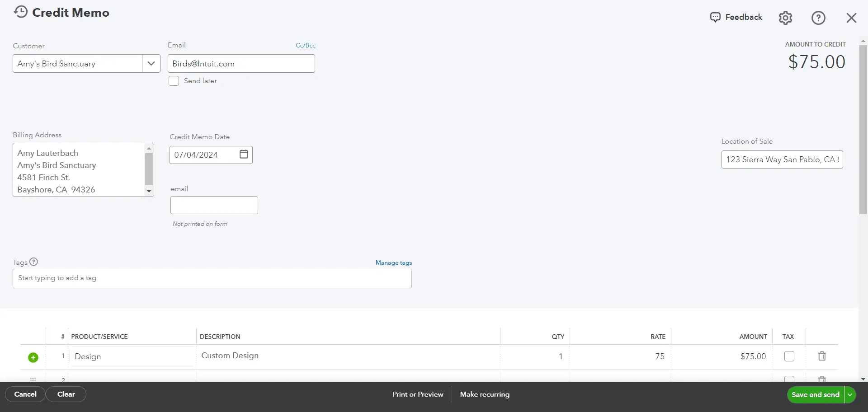Open the calendar icon for Credit Memo Date
The width and height of the screenshot is (868, 412).
click(x=243, y=154)
